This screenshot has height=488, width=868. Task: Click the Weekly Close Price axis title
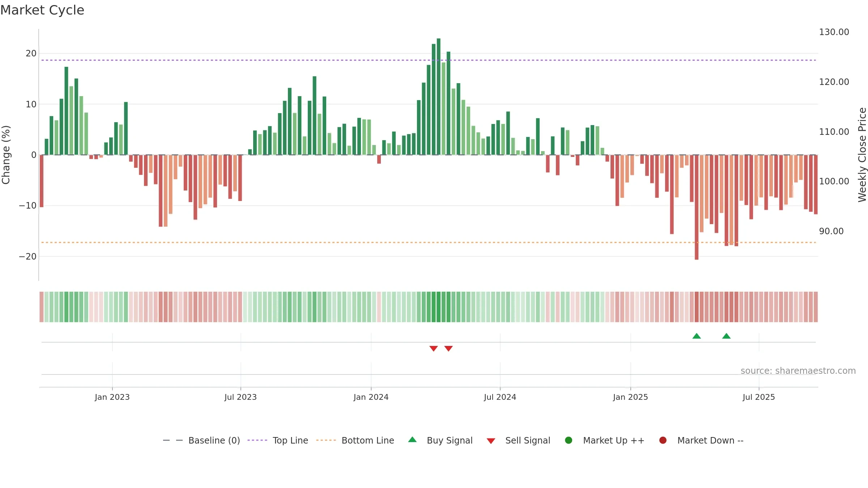point(862,155)
